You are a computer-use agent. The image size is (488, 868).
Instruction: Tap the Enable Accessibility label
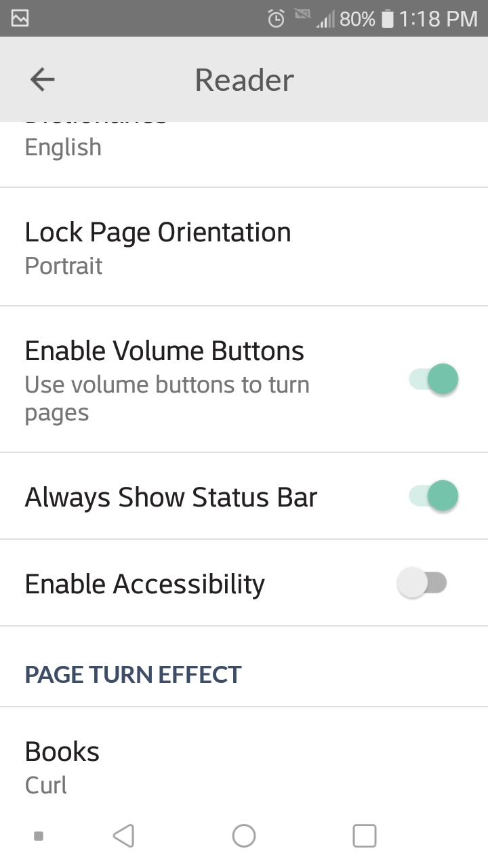point(145,584)
